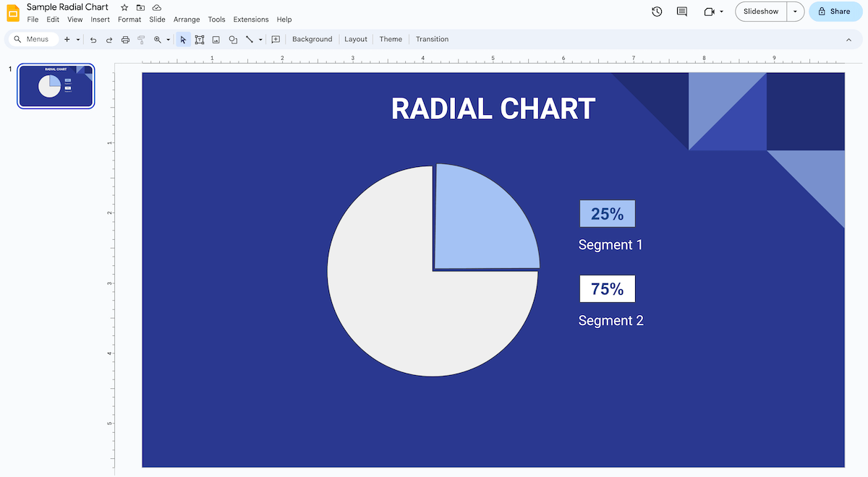Open the Google Slides home logo
868x477 pixels.
[13, 13]
